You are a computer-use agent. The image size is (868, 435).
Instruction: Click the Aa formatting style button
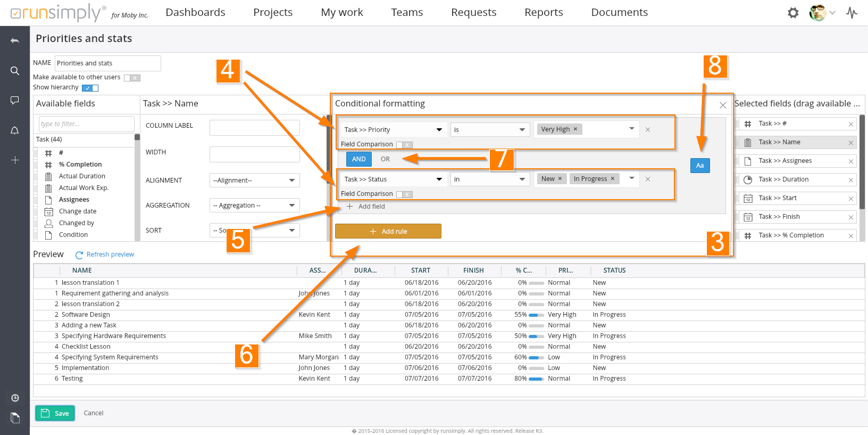click(x=700, y=166)
